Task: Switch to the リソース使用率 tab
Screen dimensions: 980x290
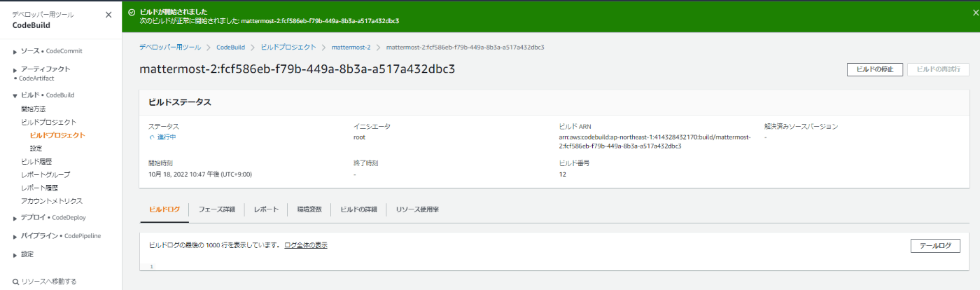Action: coord(417,209)
